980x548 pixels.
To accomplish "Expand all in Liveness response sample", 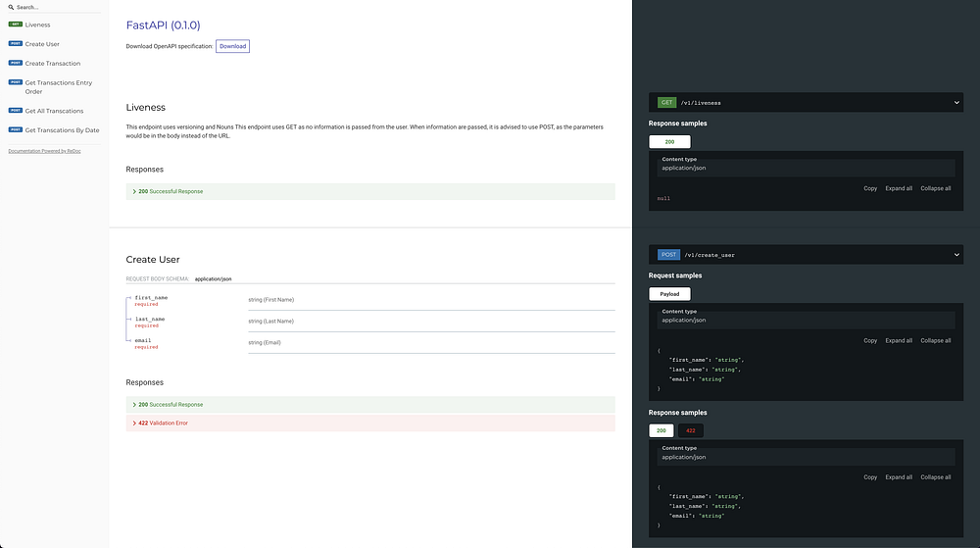I will (x=899, y=188).
